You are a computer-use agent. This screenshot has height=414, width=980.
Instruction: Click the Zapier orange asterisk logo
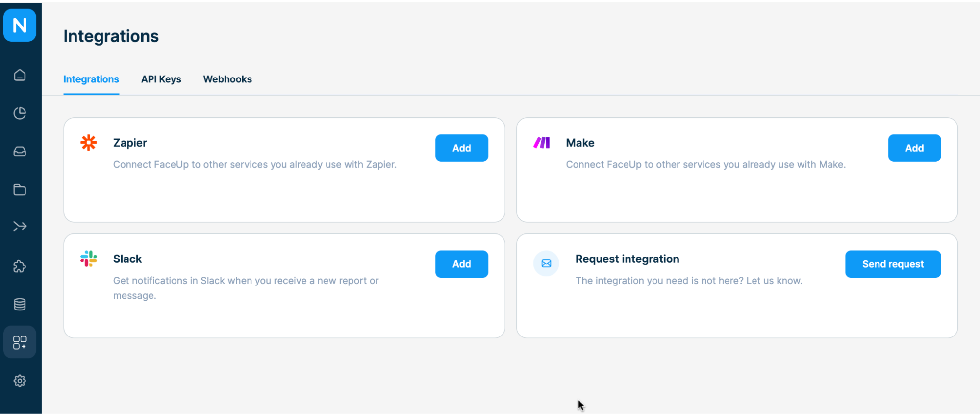coord(89,143)
